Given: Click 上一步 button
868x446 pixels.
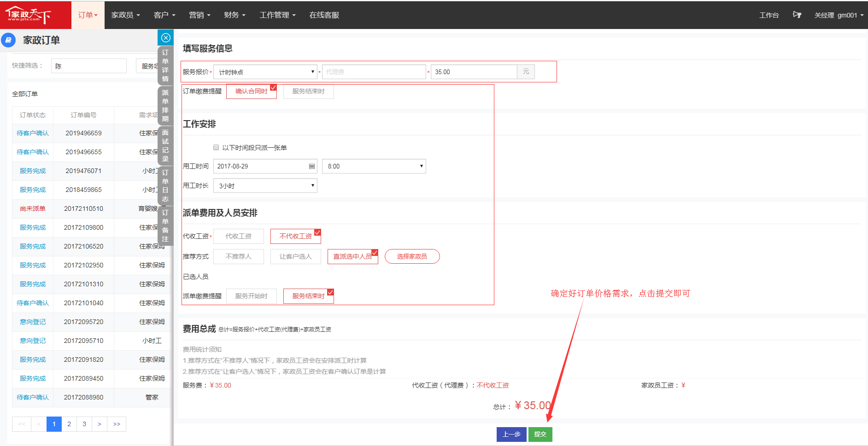Looking at the screenshot, I should pos(511,434).
